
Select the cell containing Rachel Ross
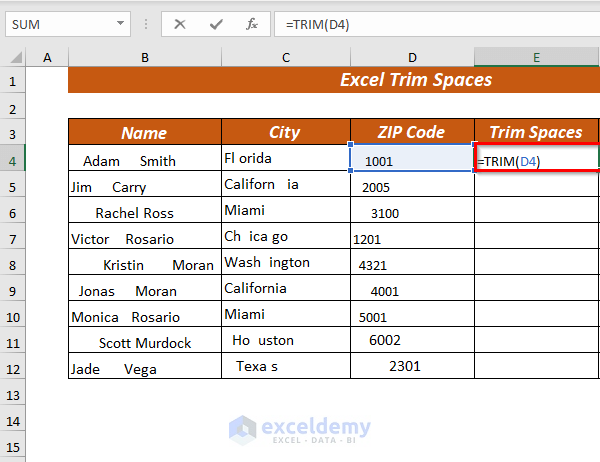[x=145, y=210]
